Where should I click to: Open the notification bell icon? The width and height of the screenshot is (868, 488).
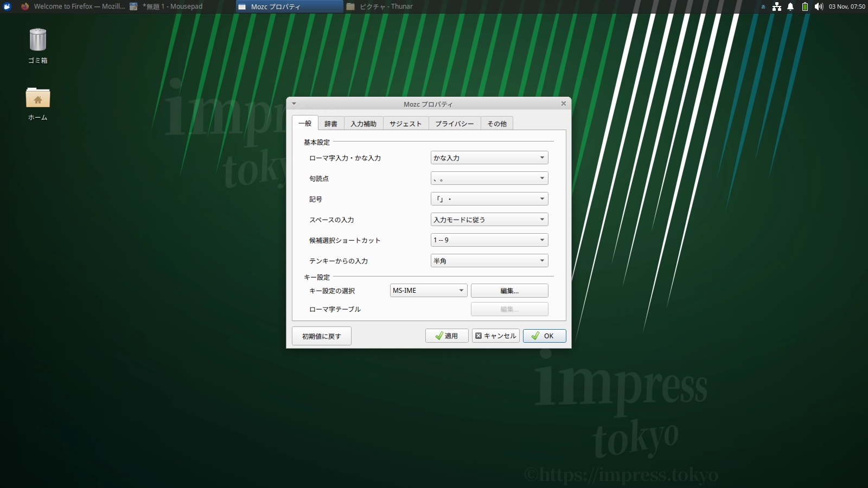[x=790, y=7]
